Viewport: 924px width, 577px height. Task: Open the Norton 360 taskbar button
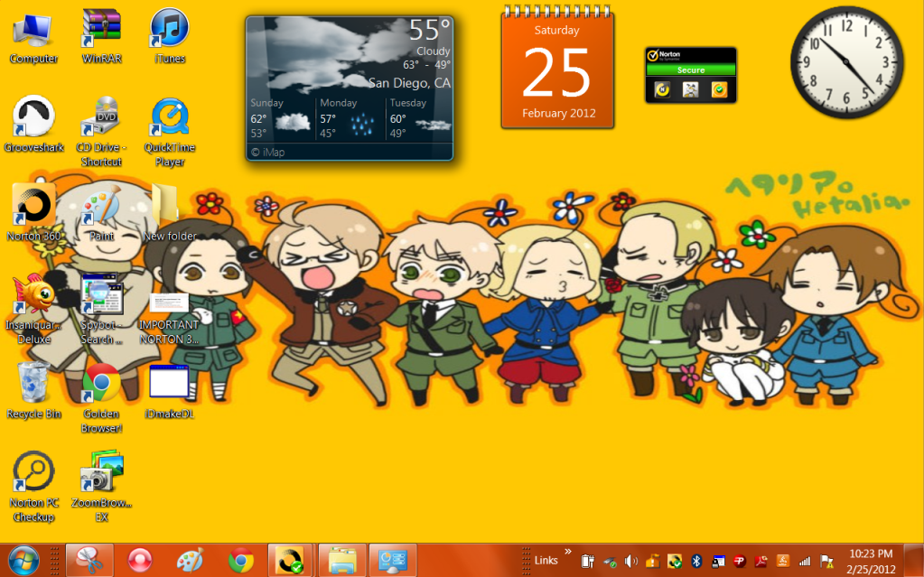tap(290, 561)
